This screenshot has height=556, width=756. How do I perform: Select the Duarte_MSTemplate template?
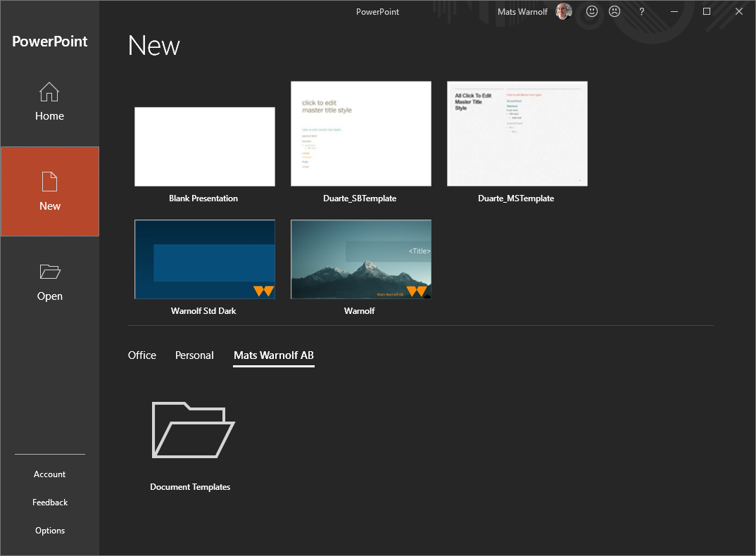[517, 133]
